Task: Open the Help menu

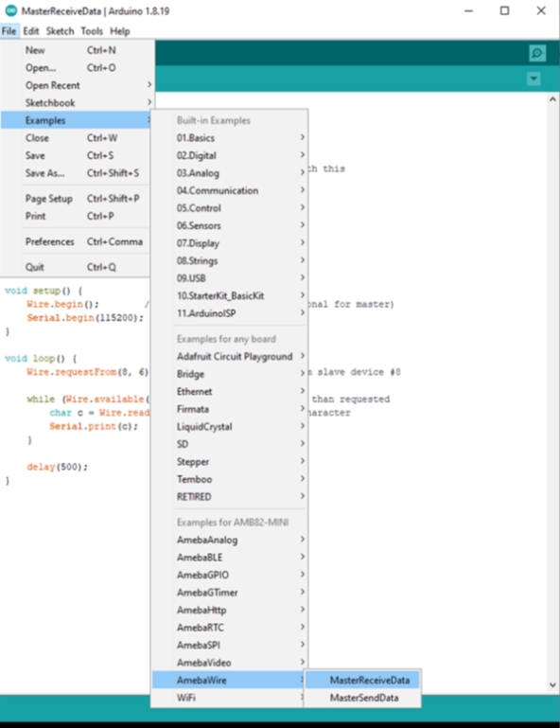Action: pos(119,31)
